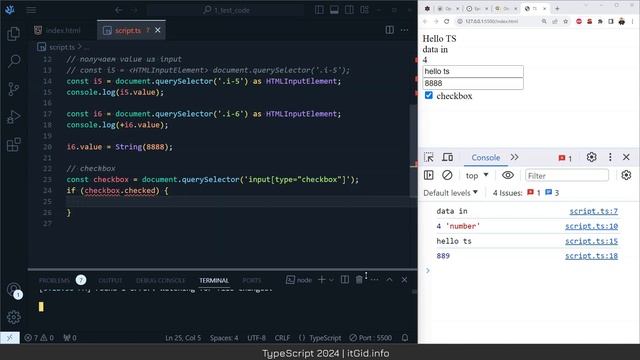Open the terminal panel more actions ellipsis
640x360 pixels.
[374, 280]
